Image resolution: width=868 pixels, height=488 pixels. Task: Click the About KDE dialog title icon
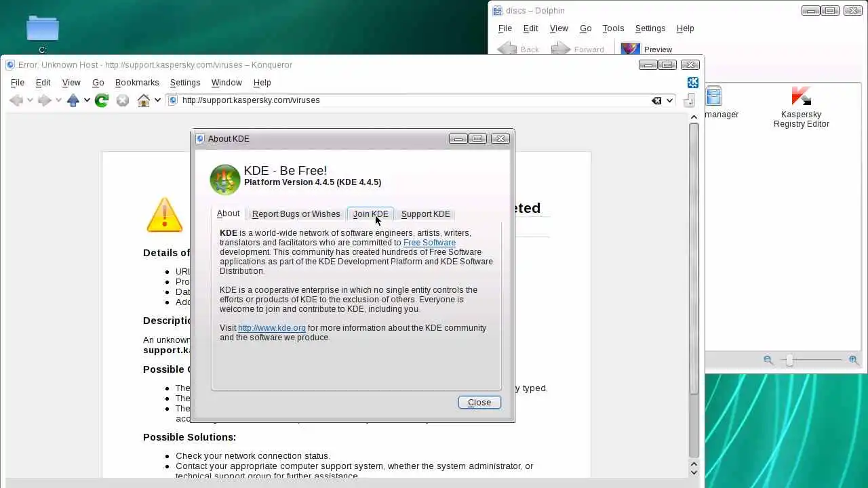point(200,139)
